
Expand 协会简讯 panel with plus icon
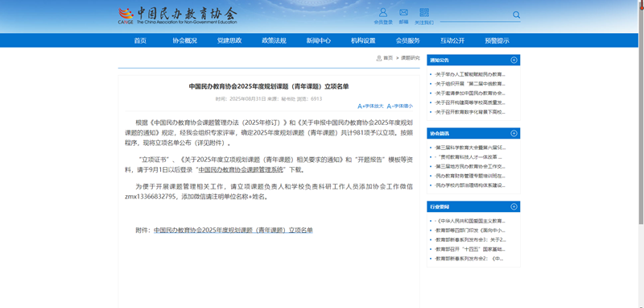click(514, 133)
